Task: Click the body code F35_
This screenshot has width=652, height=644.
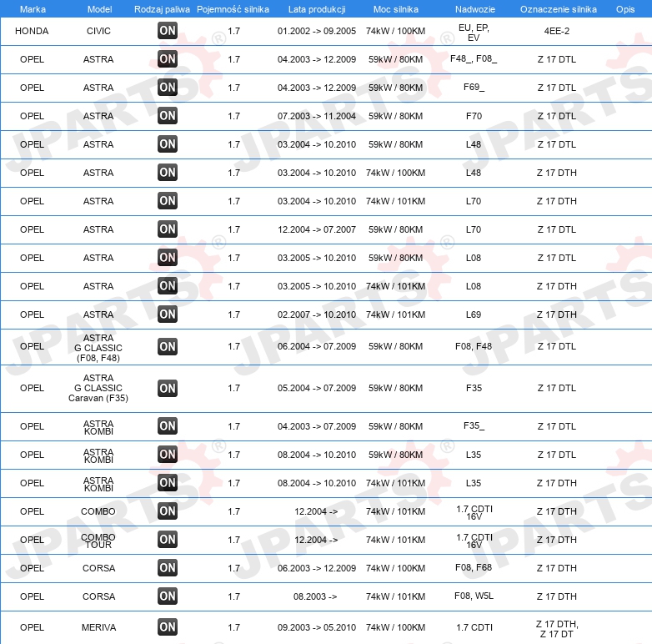Action: [474, 425]
